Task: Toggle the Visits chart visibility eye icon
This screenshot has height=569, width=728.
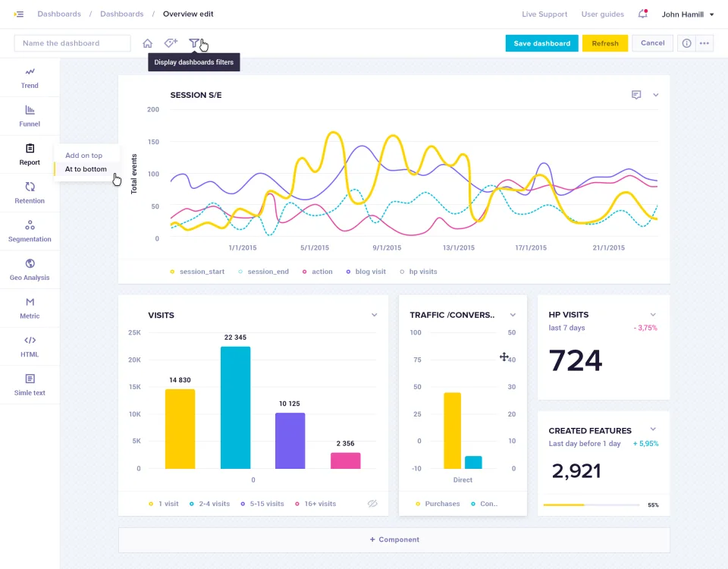Action: (x=372, y=504)
